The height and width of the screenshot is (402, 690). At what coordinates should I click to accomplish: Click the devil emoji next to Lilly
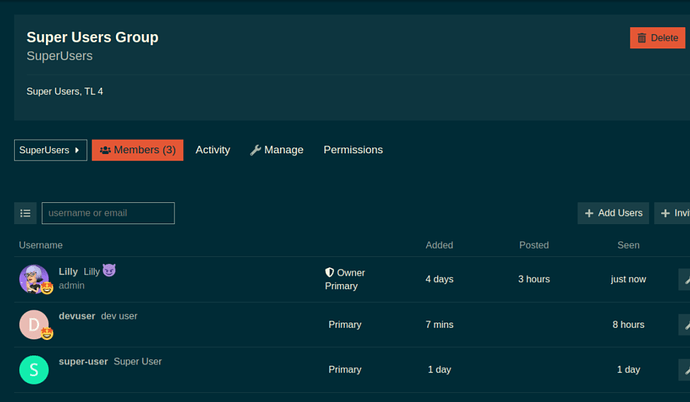coord(109,270)
